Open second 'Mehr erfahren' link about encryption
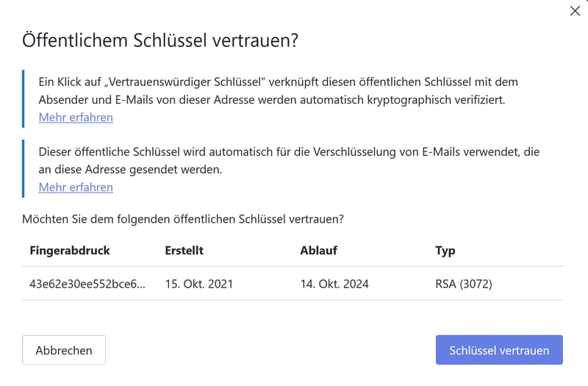 tap(76, 187)
